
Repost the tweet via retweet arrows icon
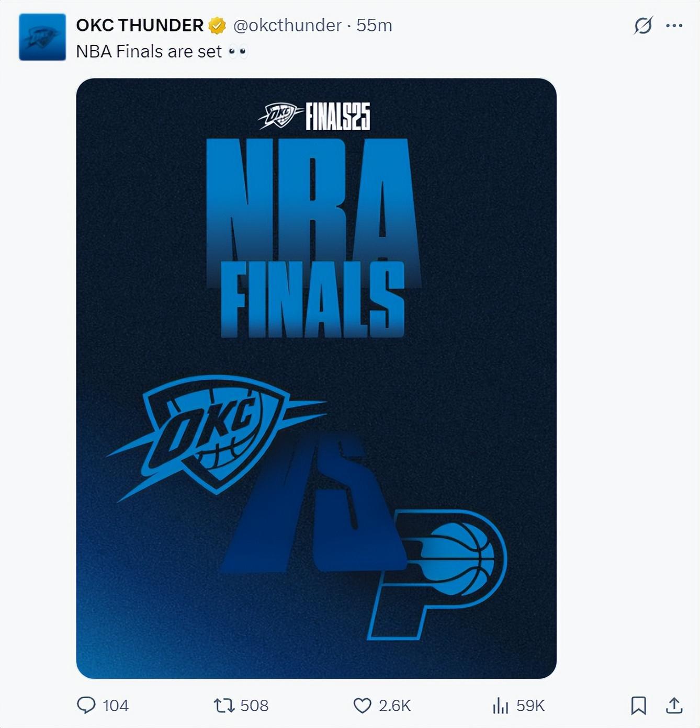click(x=224, y=705)
